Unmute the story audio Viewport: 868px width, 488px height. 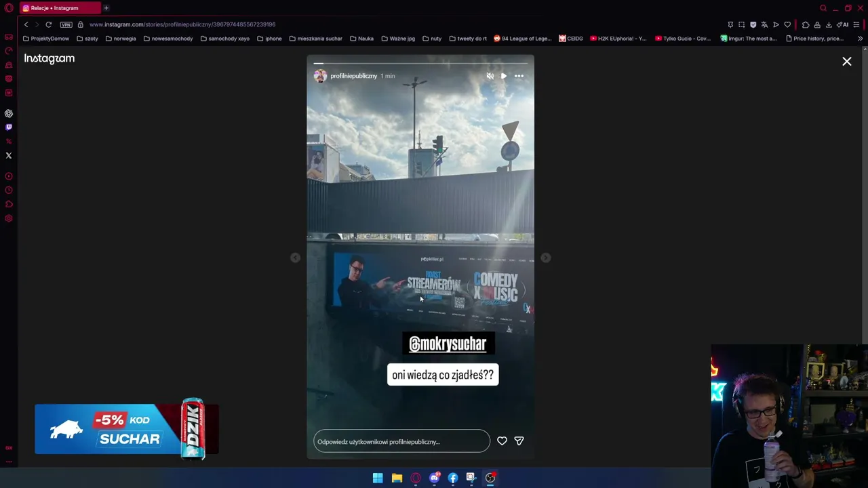(490, 76)
